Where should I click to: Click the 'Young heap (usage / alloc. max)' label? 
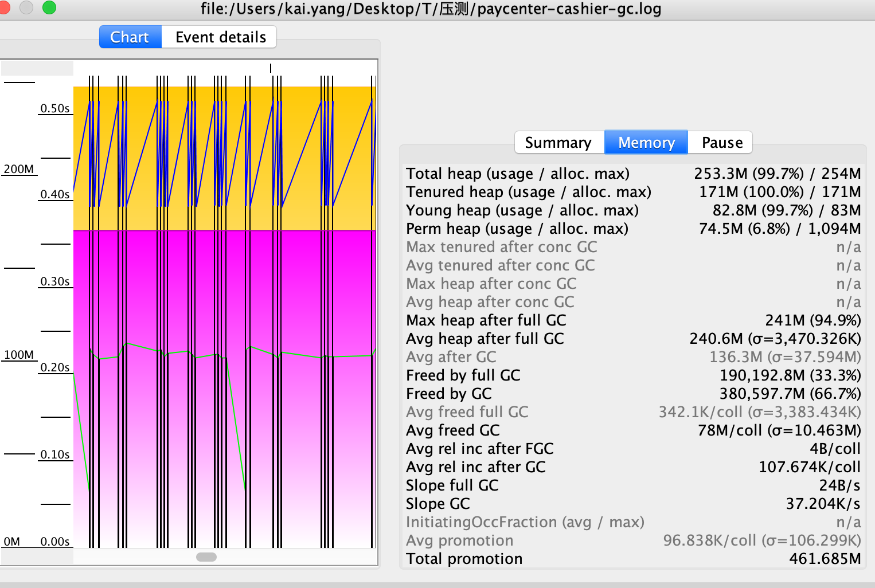(x=522, y=210)
